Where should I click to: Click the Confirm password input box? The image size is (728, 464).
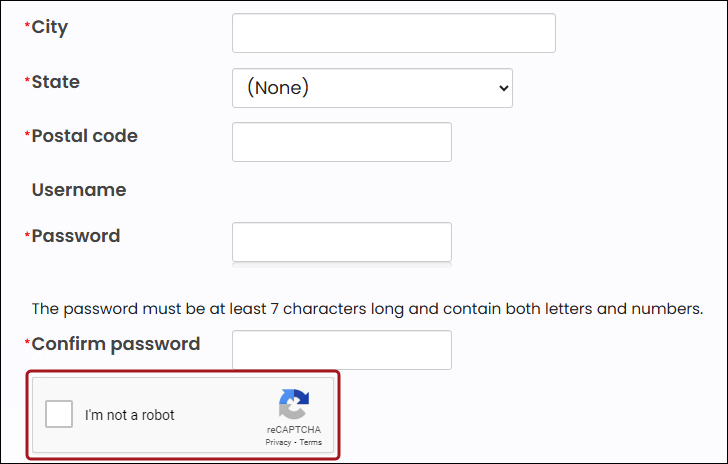[x=341, y=350]
